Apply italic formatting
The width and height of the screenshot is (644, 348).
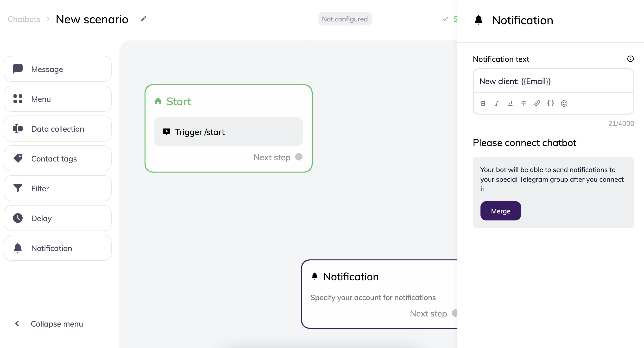[x=497, y=103]
